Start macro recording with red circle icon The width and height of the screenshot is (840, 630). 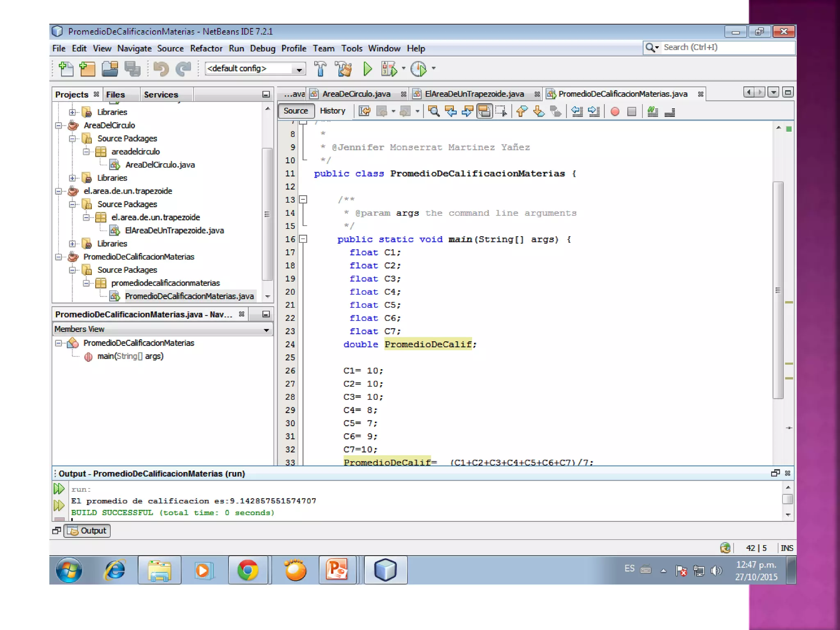[614, 112]
